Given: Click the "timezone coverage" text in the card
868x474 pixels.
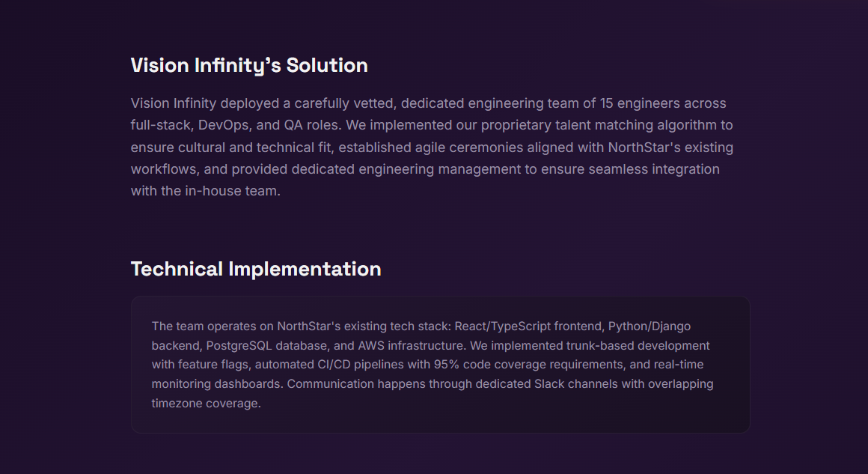Looking at the screenshot, I should tap(206, 404).
